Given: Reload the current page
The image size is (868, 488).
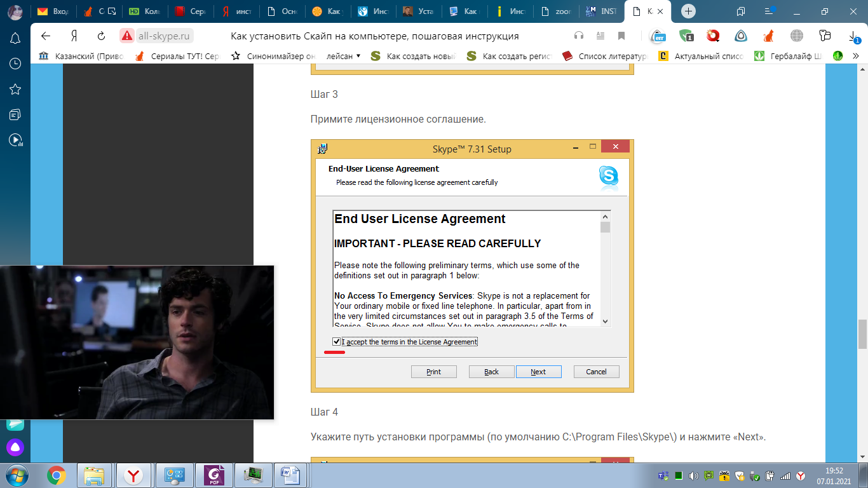Looking at the screenshot, I should (x=101, y=36).
